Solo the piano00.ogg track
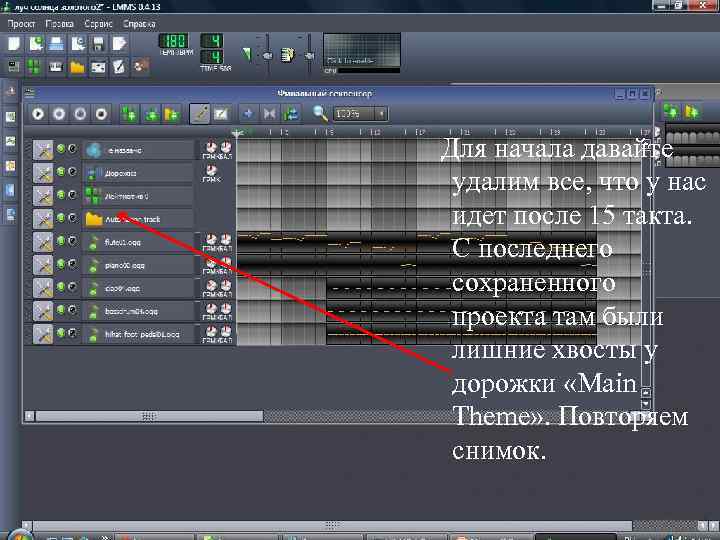Screen dimensions: 720x540 (x=72, y=264)
